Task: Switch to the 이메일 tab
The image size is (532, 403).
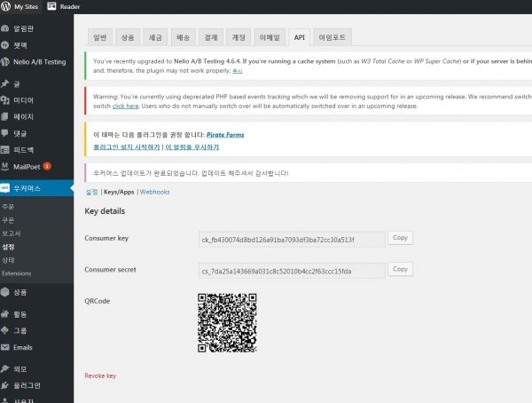Action: [x=270, y=37]
